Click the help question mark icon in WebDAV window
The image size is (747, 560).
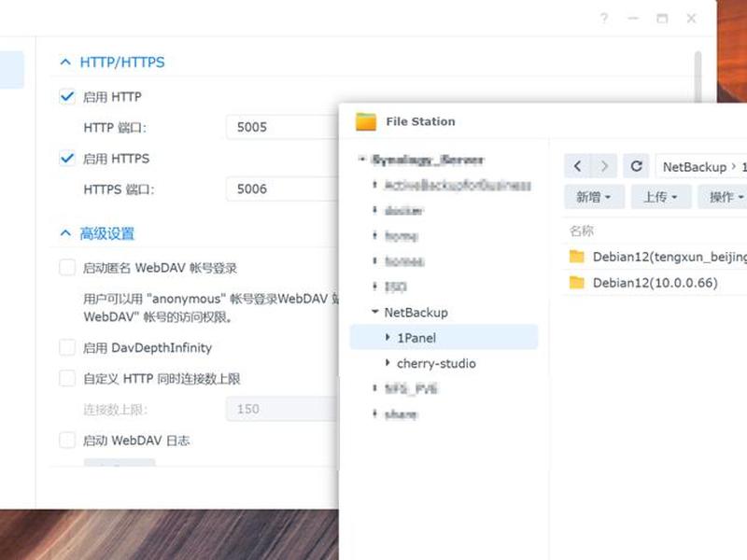pyautogui.click(x=604, y=19)
